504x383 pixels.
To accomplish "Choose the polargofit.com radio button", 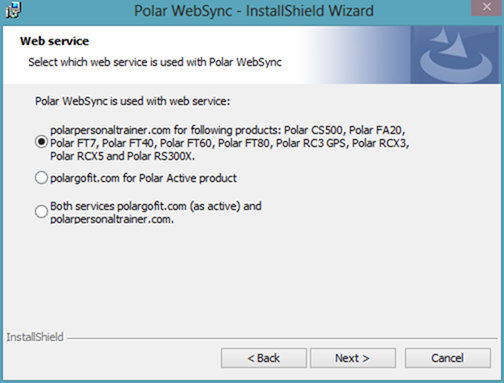I will pos(41,178).
